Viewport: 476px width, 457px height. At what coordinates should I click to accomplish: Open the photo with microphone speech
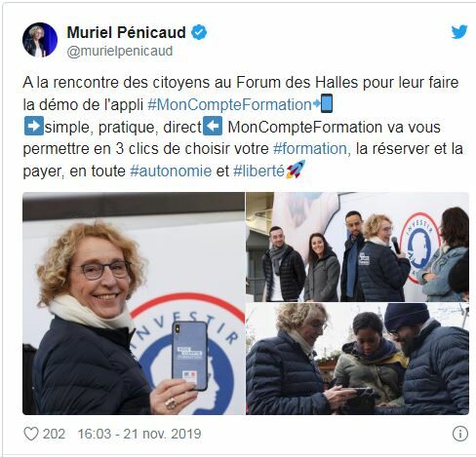pos(357,247)
